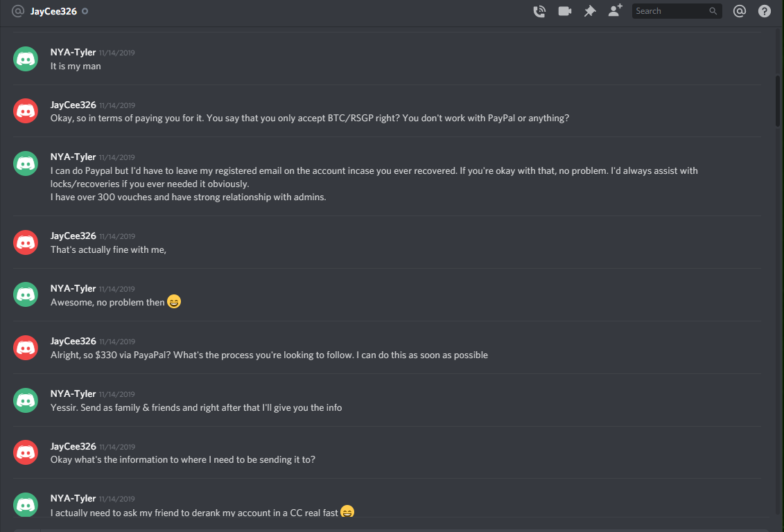Start a video call
This screenshot has height=532, width=784.
pos(564,11)
